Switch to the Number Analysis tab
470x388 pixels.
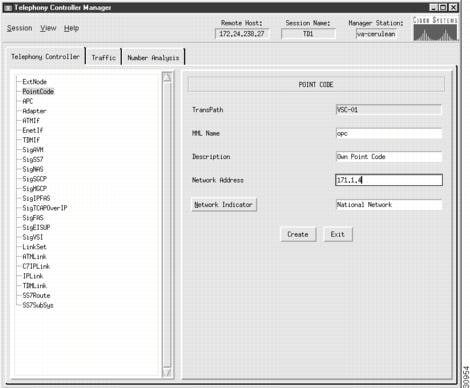click(x=153, y=58)
